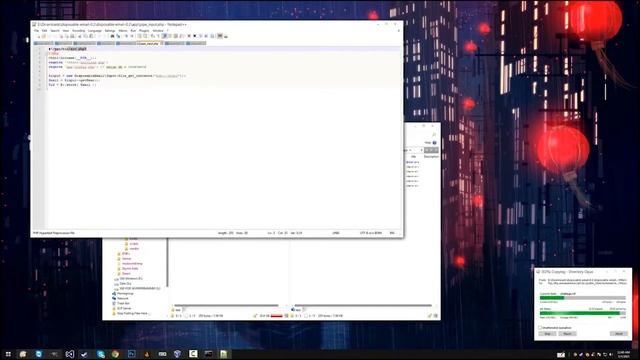
Task: Open Find with the binoculars icon
Action: coord(112,36)
